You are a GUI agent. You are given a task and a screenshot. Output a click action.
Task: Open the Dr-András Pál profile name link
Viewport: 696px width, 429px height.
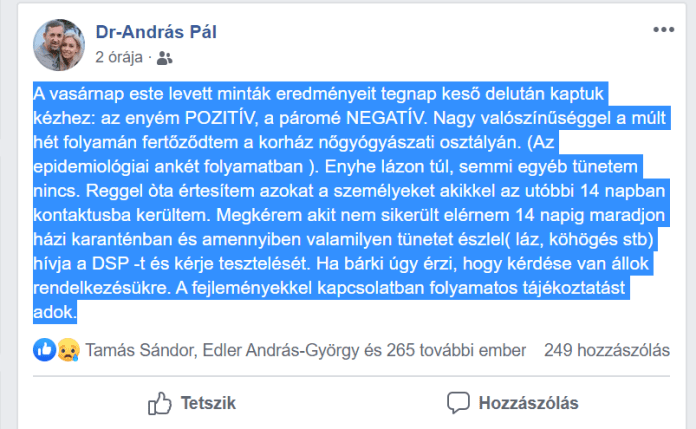tap(156, 32)
